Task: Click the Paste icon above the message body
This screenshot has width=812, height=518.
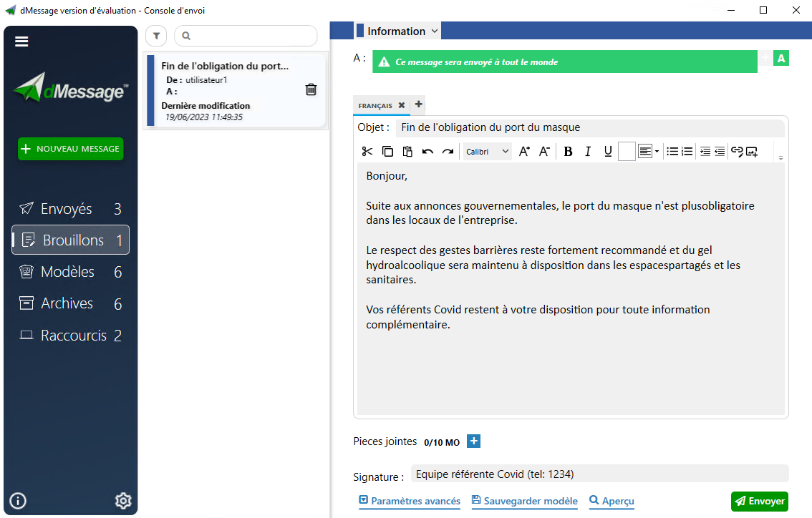Action: point(407,152)
